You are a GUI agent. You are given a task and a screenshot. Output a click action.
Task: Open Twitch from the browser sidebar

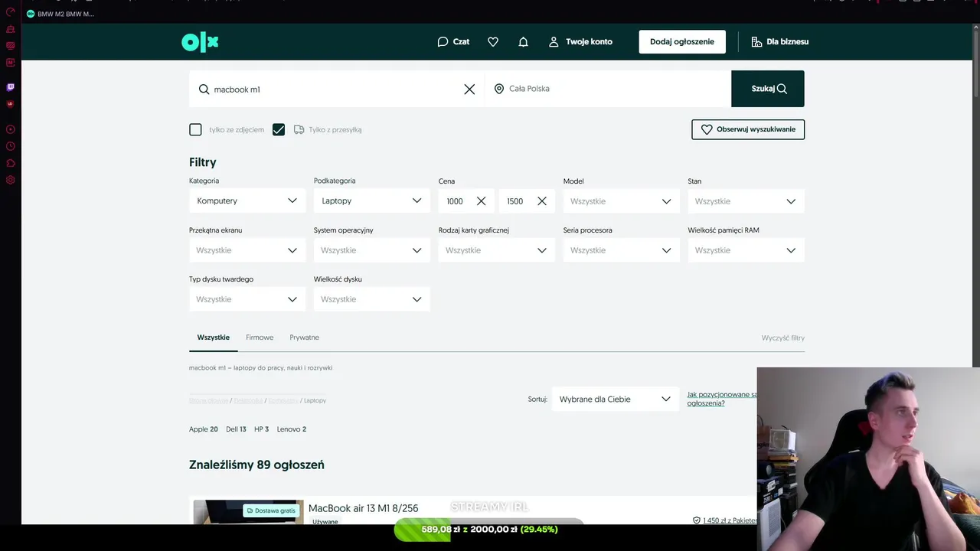point(11,87)
